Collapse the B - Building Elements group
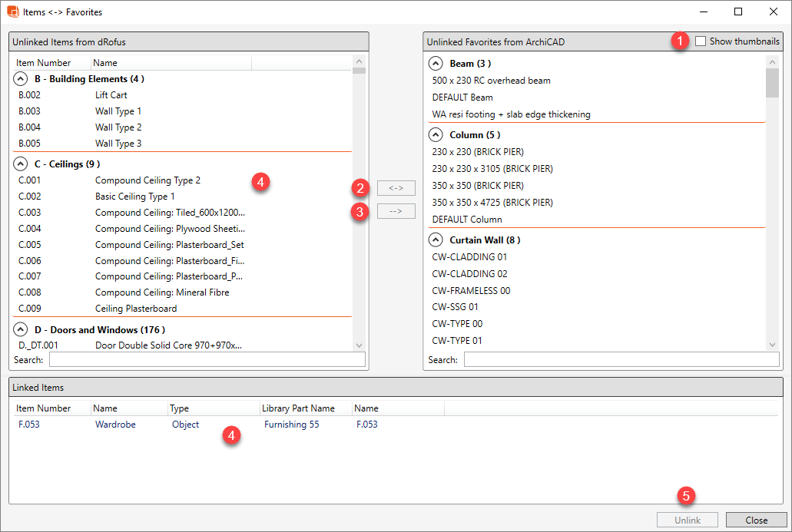 tap(22, 79)
